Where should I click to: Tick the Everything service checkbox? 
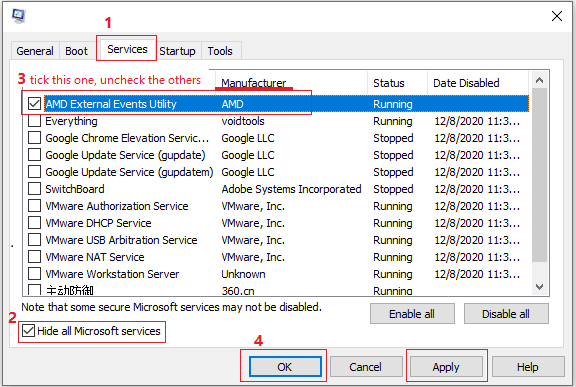pyautogui.click(x=35, y=121)
